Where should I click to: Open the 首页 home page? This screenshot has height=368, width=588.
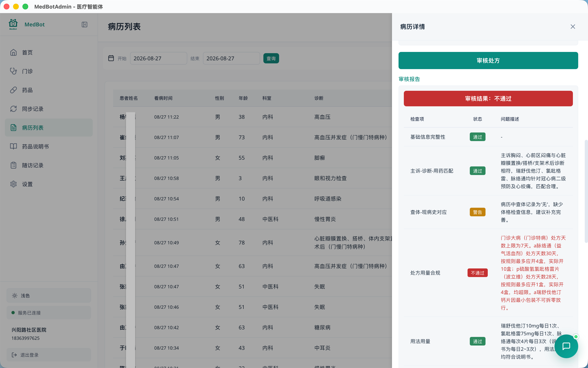(x=49, y=52)
